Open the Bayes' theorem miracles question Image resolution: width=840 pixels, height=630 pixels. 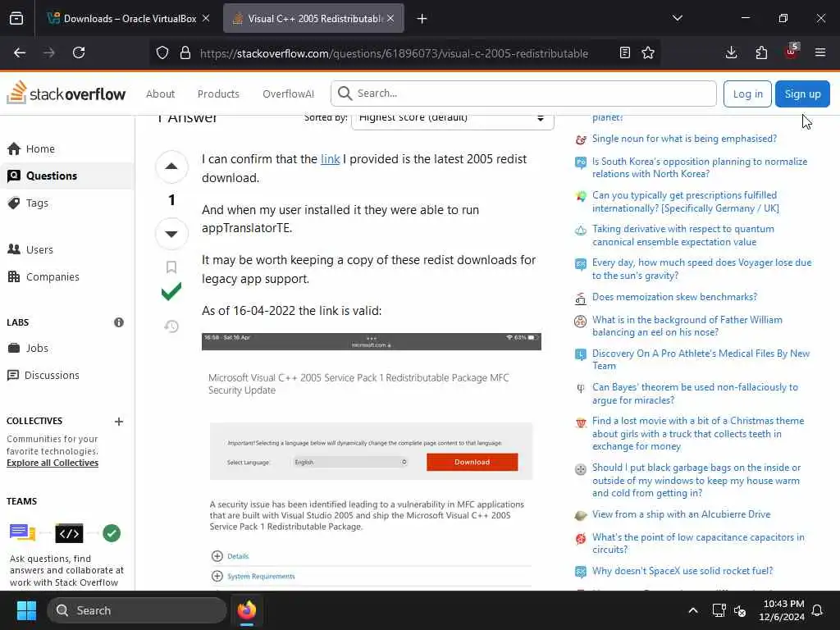pos(695,394)
